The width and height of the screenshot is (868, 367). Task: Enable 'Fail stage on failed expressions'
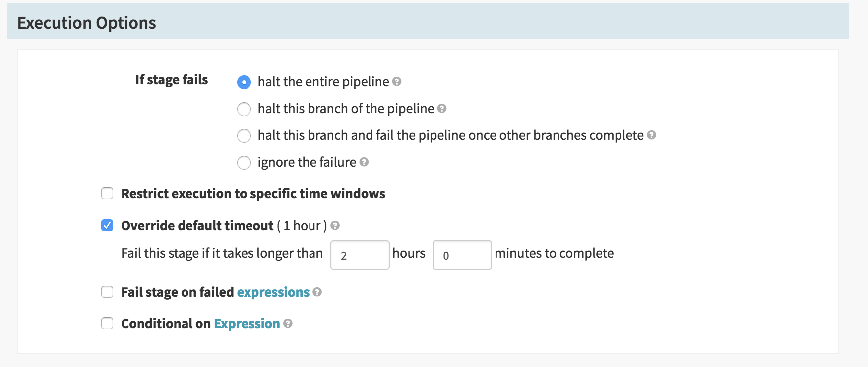[x=107, y=292]
